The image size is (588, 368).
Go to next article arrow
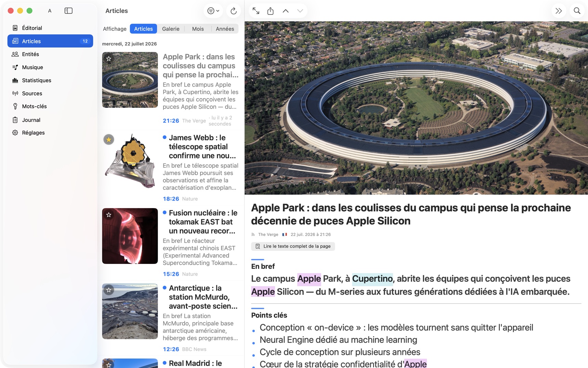300,11
